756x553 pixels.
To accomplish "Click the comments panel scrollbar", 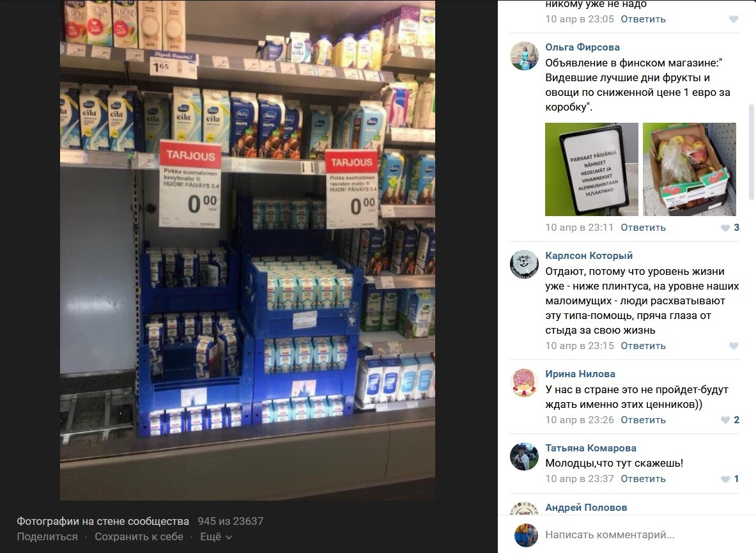I will [751, 152].
